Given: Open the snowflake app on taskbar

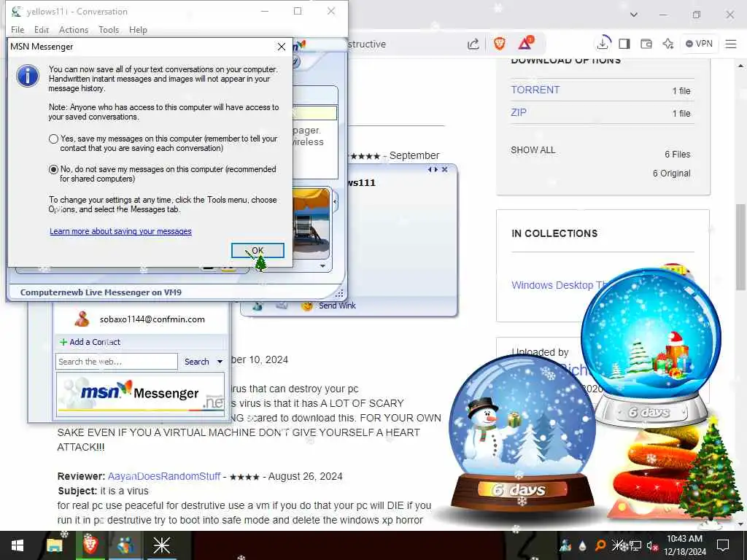Looking at the screenshot, I should click(x=161, y=545).
